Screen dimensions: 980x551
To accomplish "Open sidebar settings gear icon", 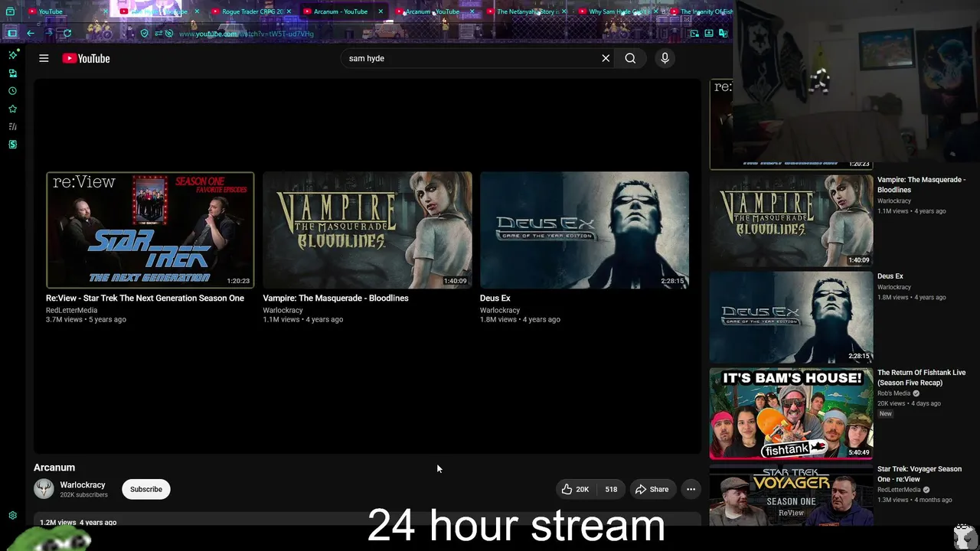I will 12,516.
